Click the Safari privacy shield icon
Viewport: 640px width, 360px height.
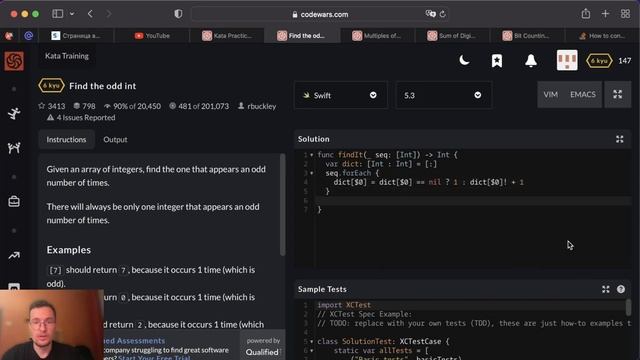pyautogui.click(x=178, y=14)
